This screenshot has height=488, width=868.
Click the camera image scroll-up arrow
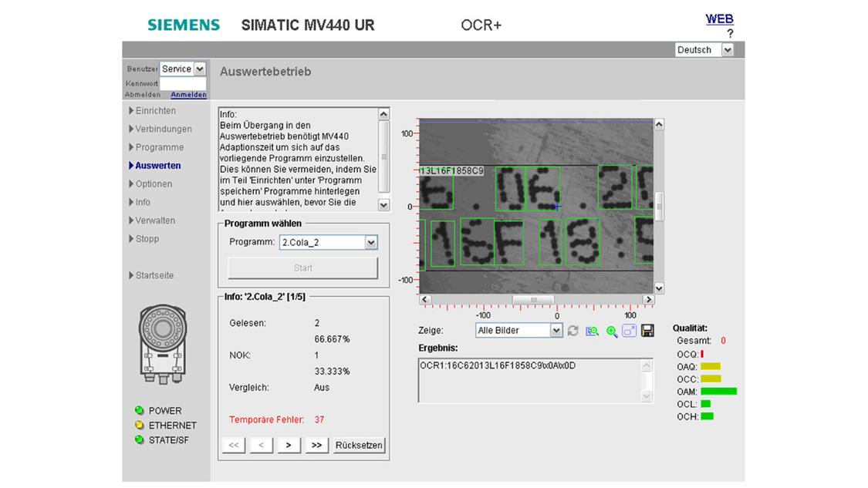(659, 124)
